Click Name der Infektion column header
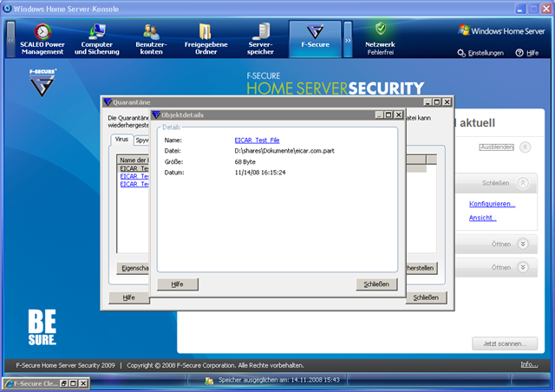This screenshot has width=555, height=392. click(134, 160)
